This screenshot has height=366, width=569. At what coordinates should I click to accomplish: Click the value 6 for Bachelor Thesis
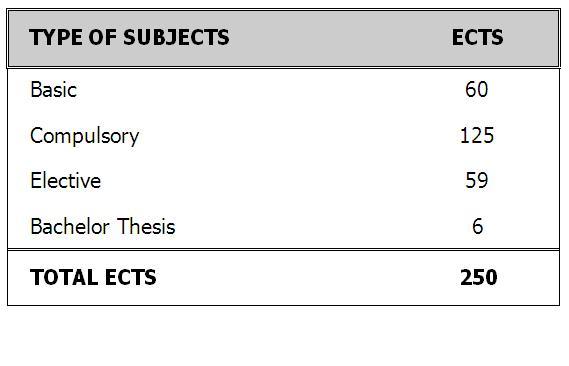tap(478, 226)
